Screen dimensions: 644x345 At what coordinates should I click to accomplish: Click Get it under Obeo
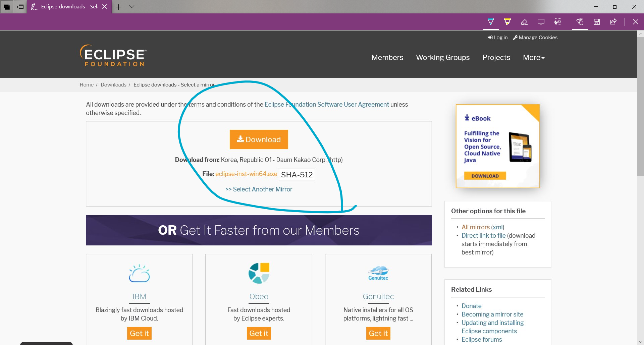pyautogui.click(x=259, y=333)
